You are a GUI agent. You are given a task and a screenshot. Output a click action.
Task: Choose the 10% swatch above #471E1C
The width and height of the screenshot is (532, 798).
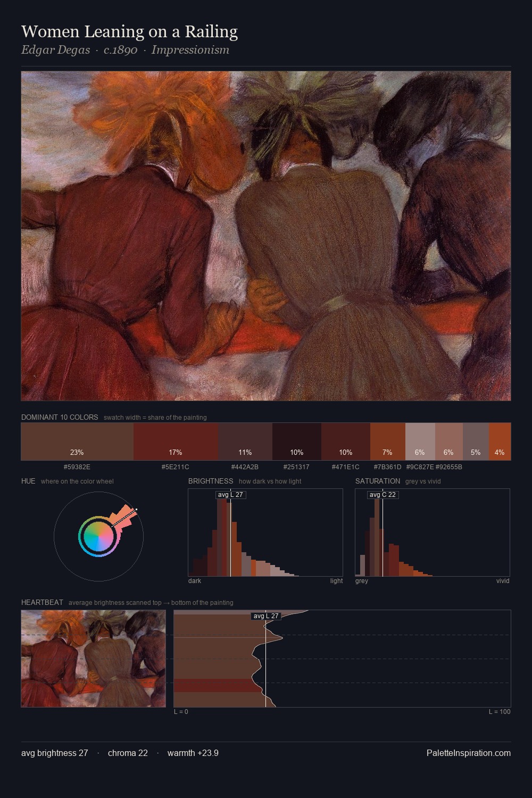tap(346, 442)
